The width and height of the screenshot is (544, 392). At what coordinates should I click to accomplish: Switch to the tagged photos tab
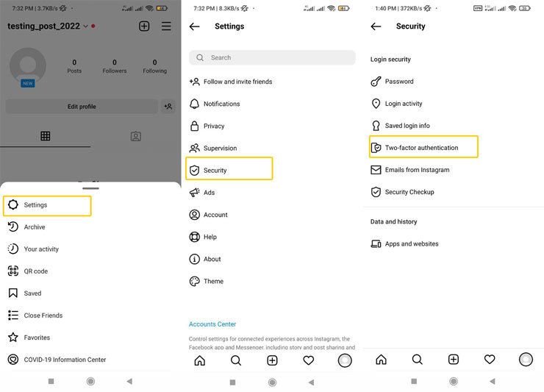pos(135,136)
